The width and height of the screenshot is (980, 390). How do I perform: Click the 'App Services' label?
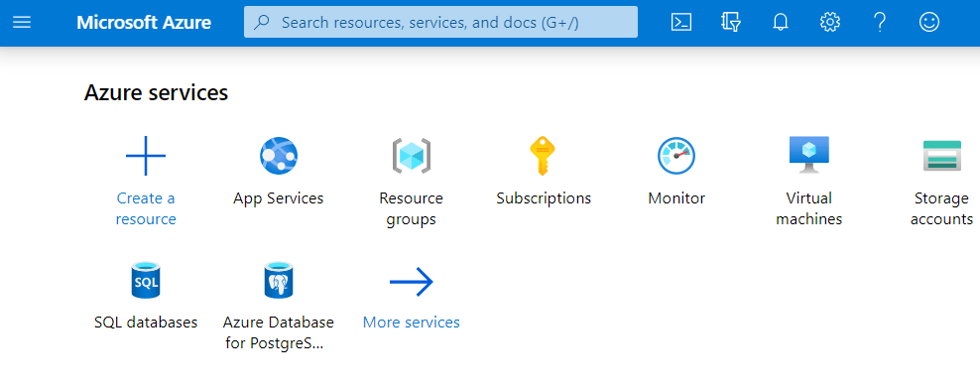coord(279,198)
